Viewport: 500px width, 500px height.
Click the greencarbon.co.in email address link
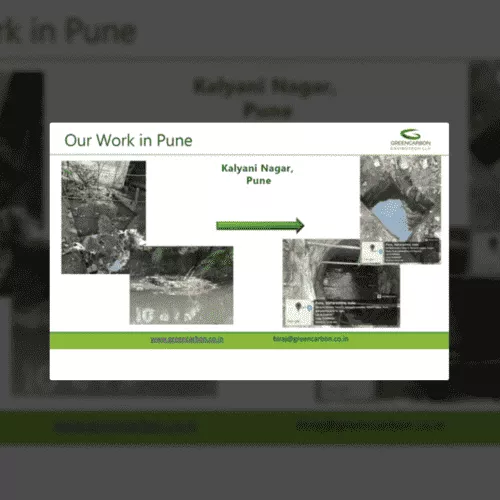(x=311, y=339)
